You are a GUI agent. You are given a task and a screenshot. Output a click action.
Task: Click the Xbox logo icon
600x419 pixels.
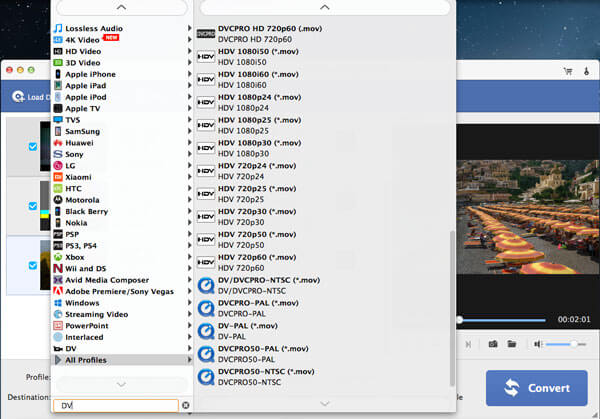[x=58, y=257]
